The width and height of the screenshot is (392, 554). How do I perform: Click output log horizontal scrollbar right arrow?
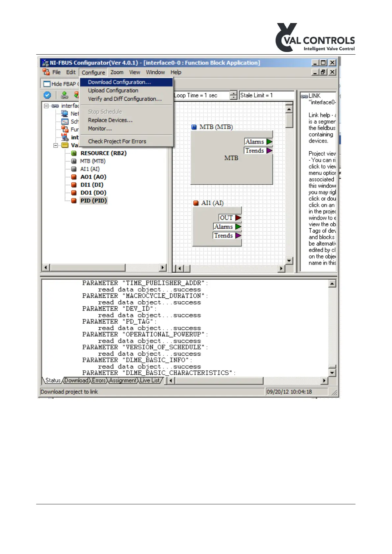pos(325,381)
